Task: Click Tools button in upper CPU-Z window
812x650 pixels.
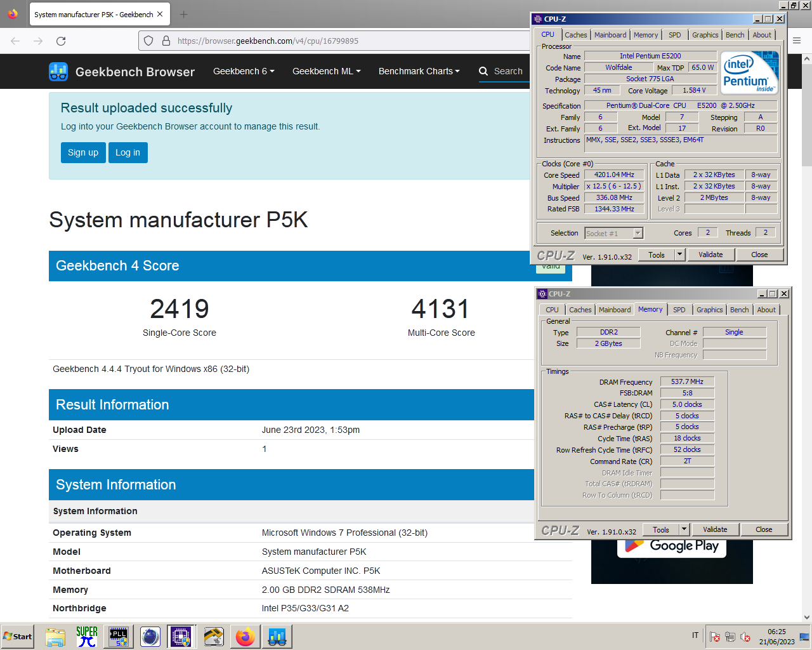Action: [x=657, y=255]
